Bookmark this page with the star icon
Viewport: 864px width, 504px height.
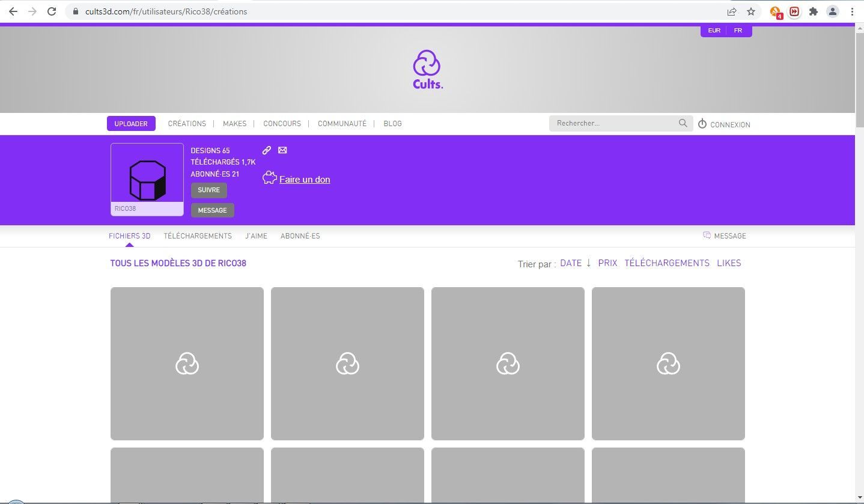coord(751,11)
